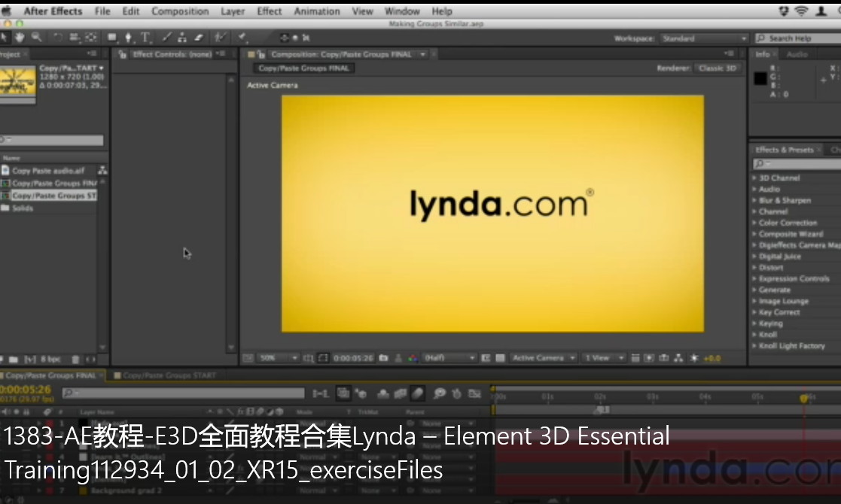Click the viewer current time 0:00:05:26
The width and height of the screenshot is (841, 504).
click(353, 358)
